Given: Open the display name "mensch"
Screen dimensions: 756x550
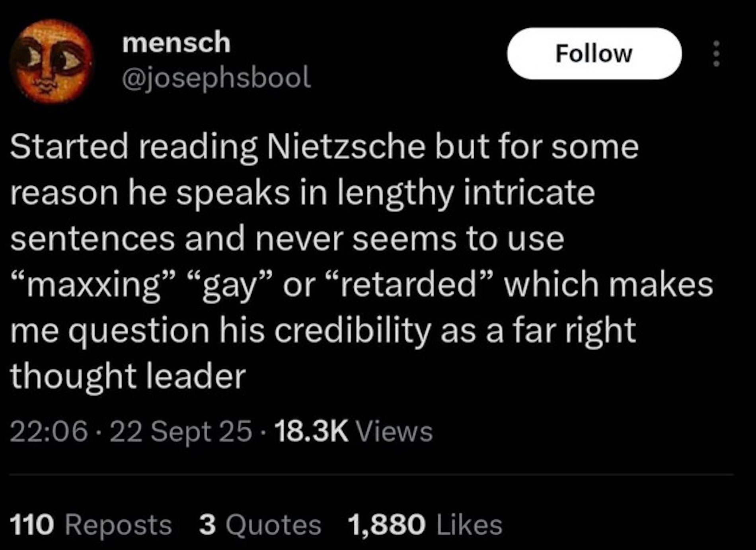Looking at the screenshot, I should click(176, 43).
